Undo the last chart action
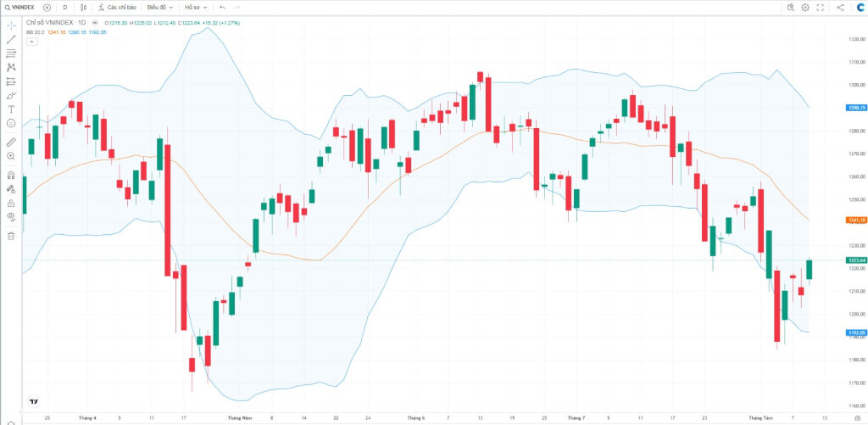The height and width of the screenshot is (425, 868). click(223, 7)
